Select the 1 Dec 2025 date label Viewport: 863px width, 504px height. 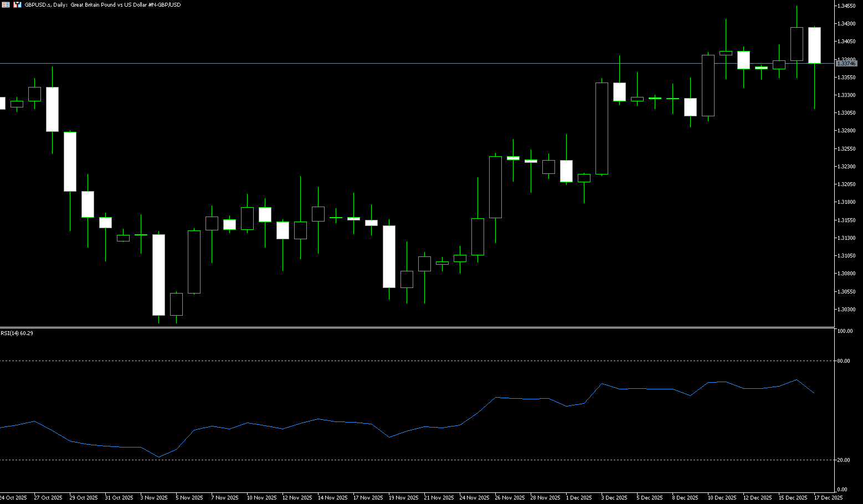[x=578, y=498]
